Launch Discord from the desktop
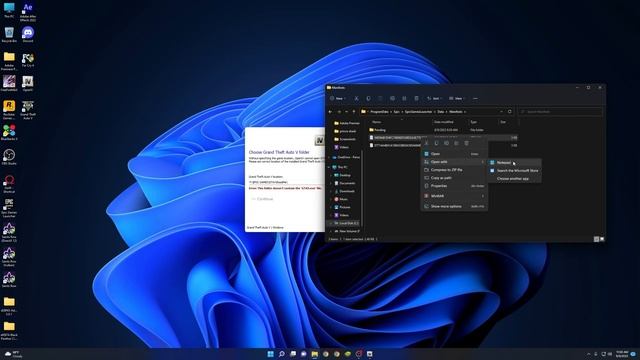This screenshot has width=640, height=360. [x=28, y=35]
